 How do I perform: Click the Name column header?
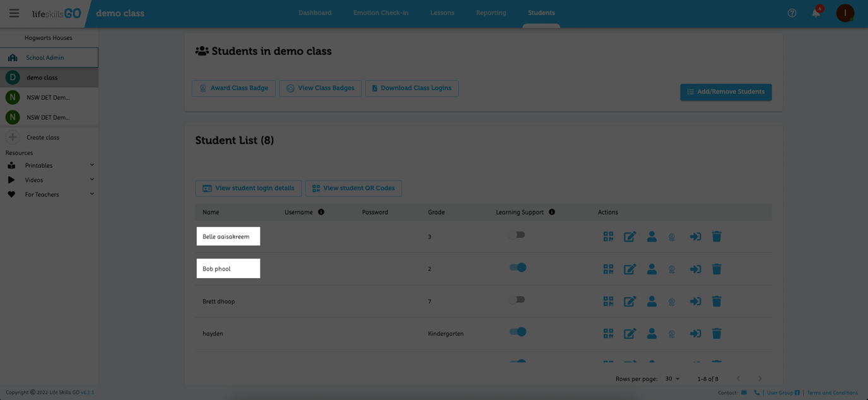click(x=211, y=212)
